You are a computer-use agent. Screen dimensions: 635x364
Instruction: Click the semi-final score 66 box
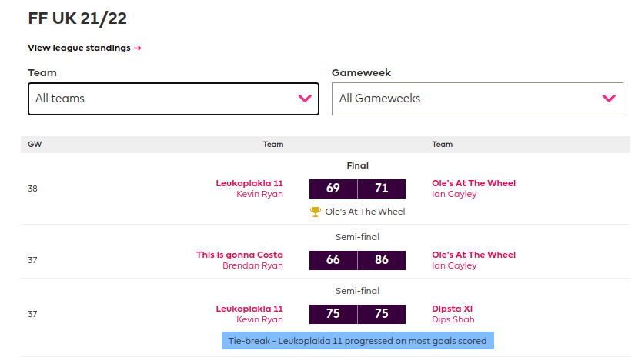(x=333, y=260)
